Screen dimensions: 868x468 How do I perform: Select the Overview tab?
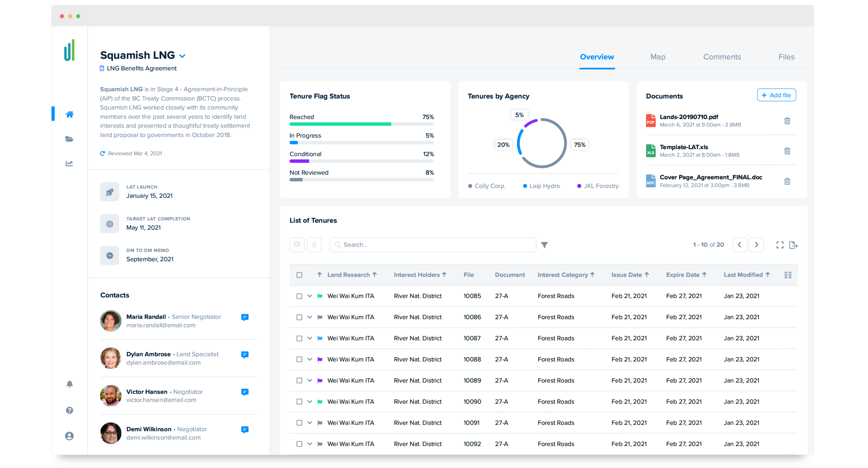coord(597,57)
